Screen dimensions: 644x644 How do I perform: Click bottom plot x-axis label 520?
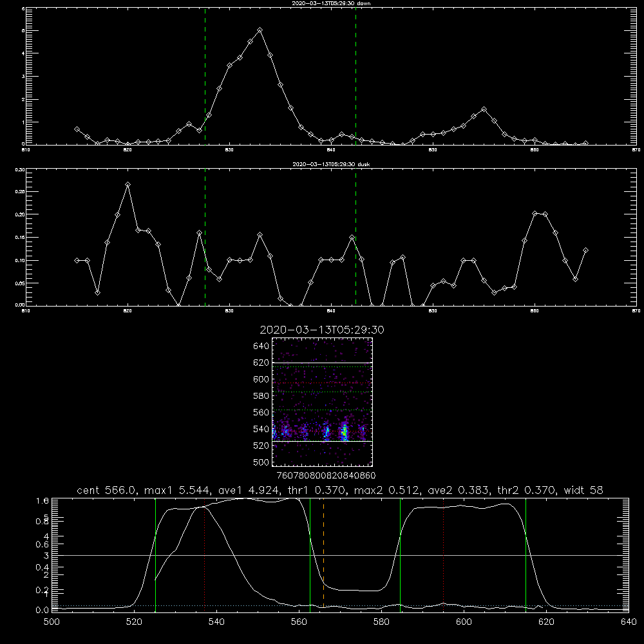[x=134, y=622]
